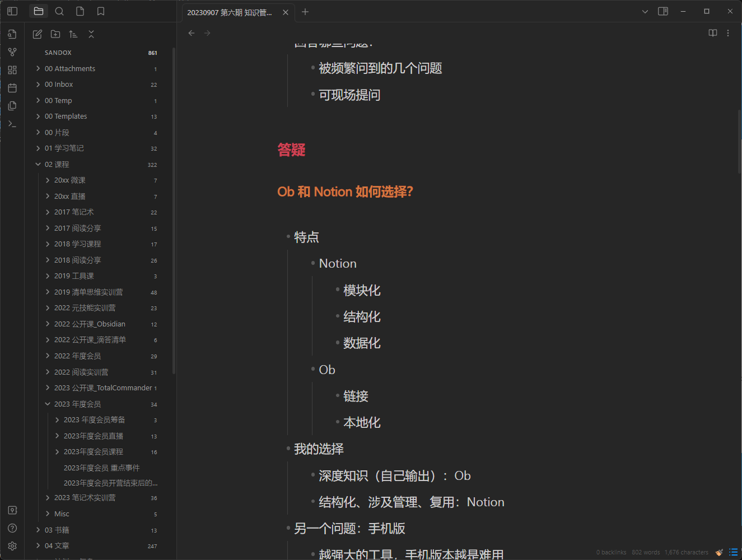Expand the 00 Templates folder
This screenshot has width=742, height=560.
click(38, 116)
